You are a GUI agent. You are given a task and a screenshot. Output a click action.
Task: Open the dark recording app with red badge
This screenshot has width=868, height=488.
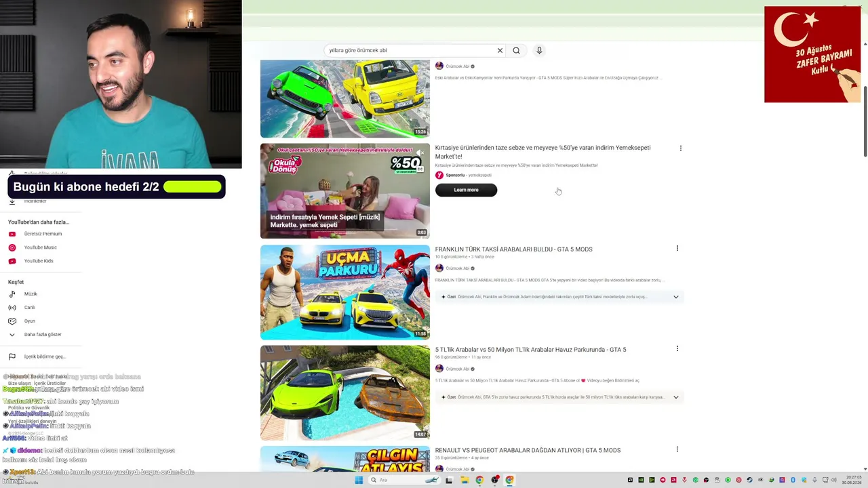pyautogui.click(x=495, y=480)
